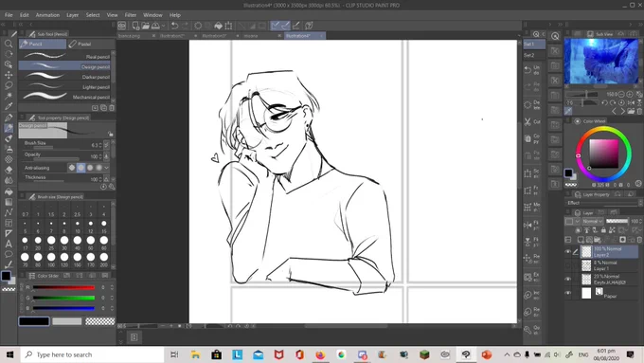
Task: Select the third anti-aliasing option
Action: (x=90, y=168)
